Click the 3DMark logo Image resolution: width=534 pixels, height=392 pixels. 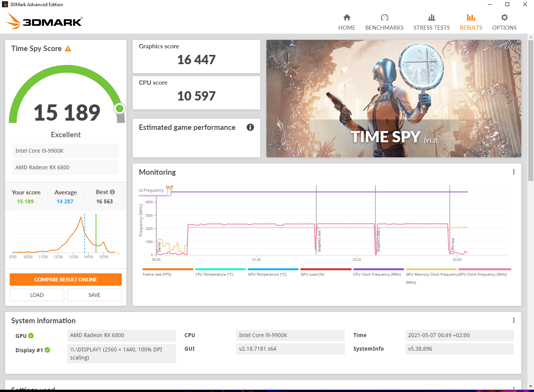tap(44, 21)
